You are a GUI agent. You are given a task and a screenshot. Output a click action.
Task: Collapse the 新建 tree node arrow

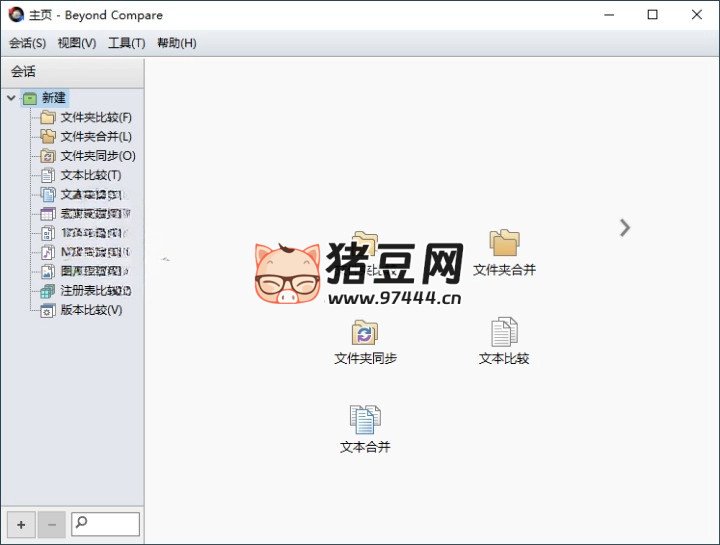pos(11,98)
